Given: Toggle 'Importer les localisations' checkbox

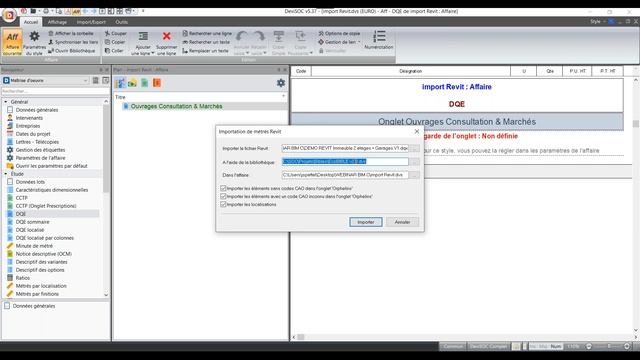Looking at the screenshot, I should pos(223,204).
